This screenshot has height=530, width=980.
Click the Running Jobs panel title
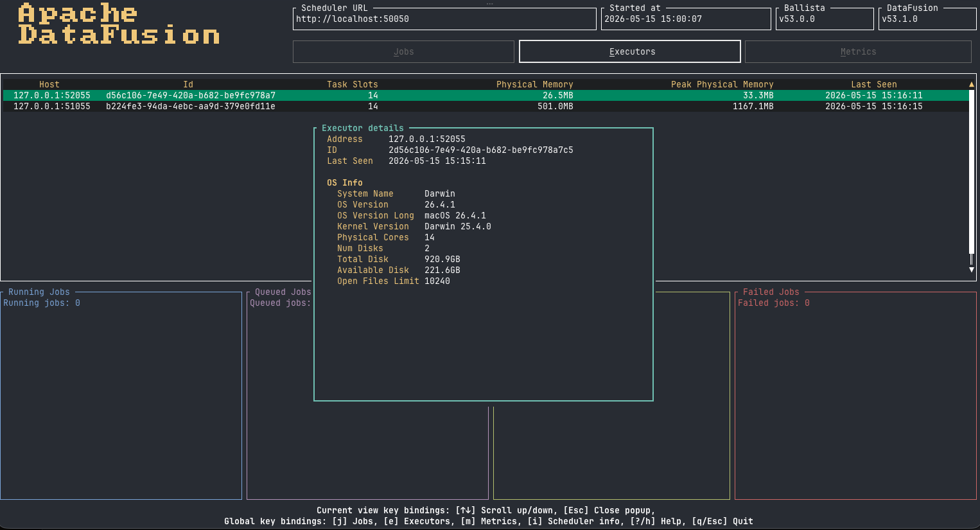pyautogui.click(x=39, y=292)
